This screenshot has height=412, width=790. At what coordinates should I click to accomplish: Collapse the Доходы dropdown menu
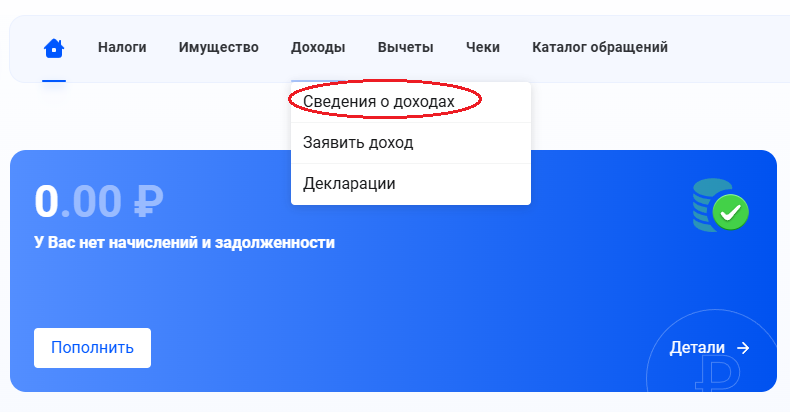[x=318, y=47]
